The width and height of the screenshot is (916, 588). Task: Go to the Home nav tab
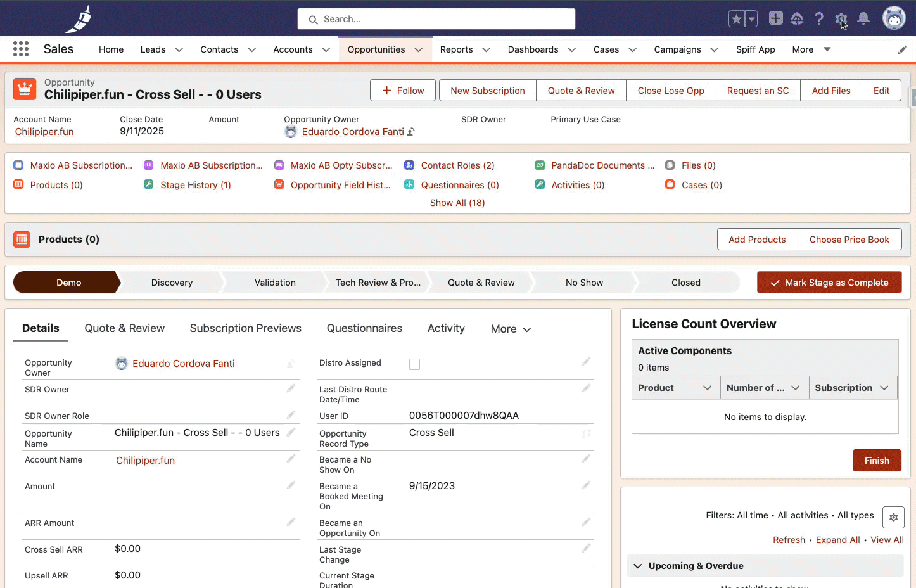pyautogui.click(x=111, y=49)
